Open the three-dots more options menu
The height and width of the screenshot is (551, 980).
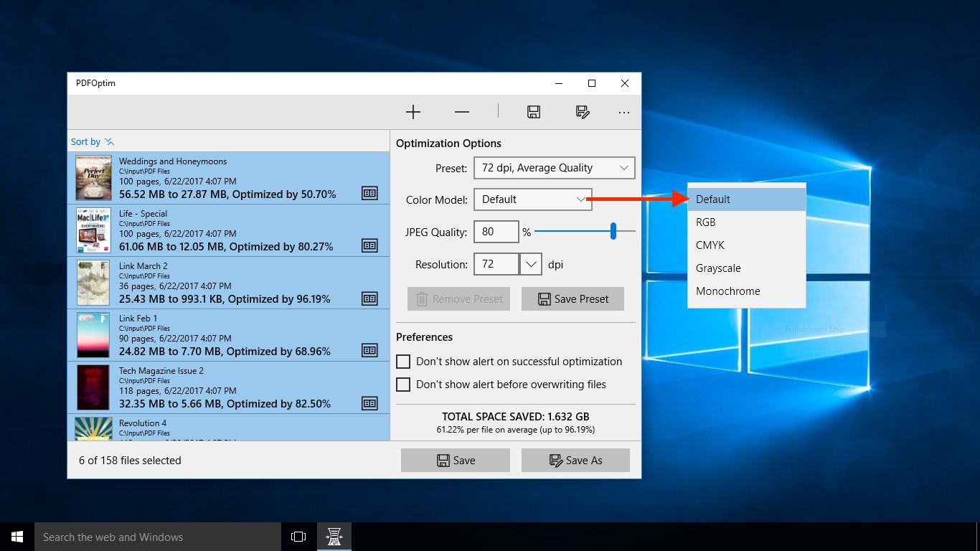pos(624,112)
